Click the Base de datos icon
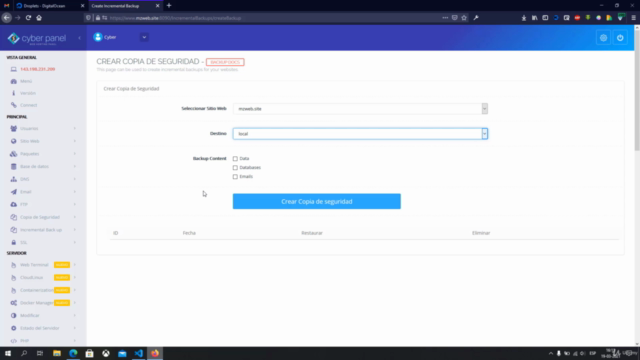Image resolution: width=640 pixels, height=360 pixels. (x=13, y=167)
